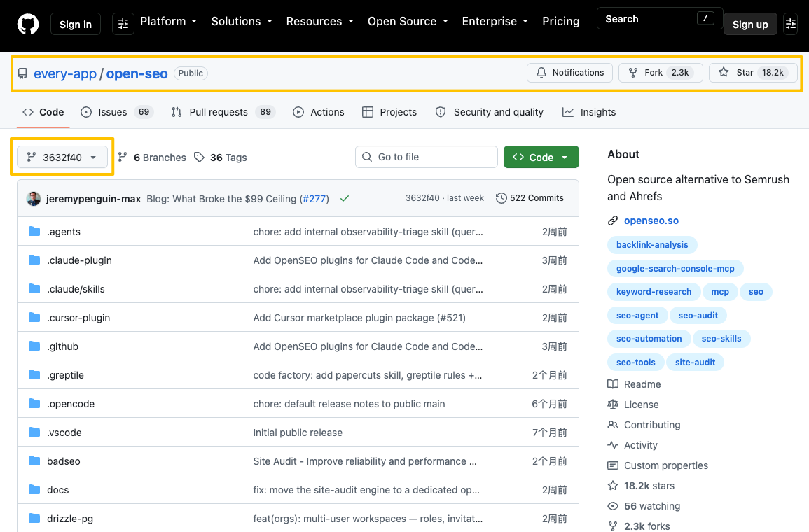Expand the Enterprise menu
The image size is (809, 532).
[495, 21]
